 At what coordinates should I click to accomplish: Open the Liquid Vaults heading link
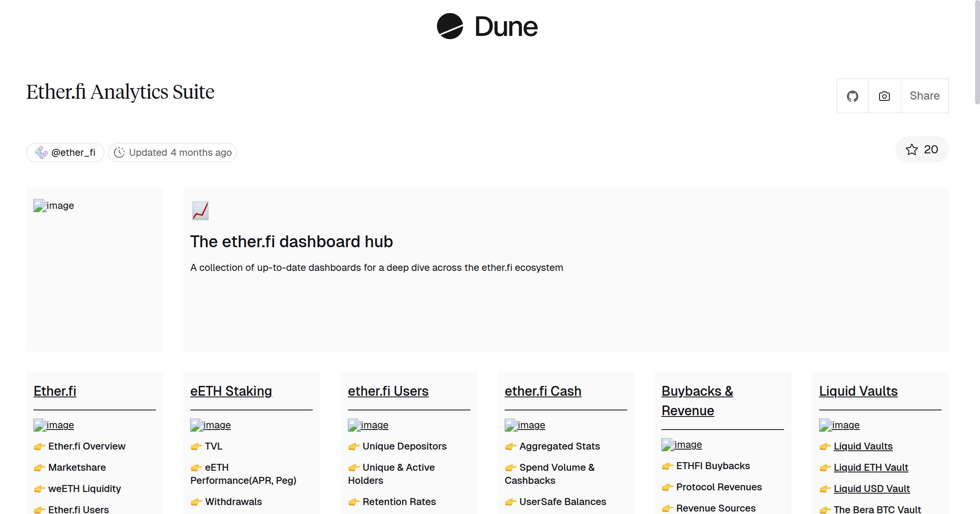857,391
